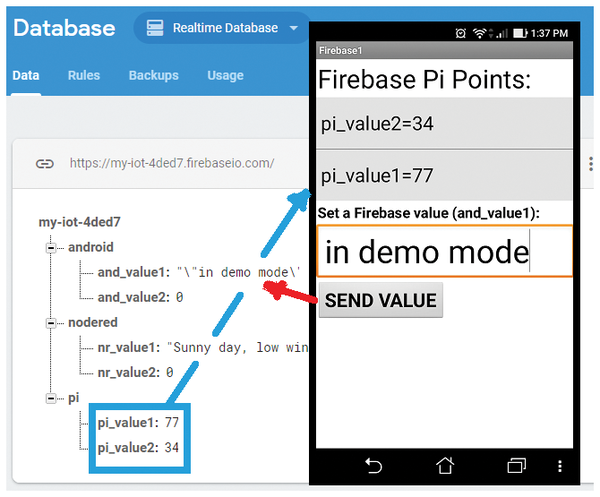Tap the 'Firebase Pi Points:' heading
Image resolution: width=600 pixels, height=497 pixels.
[424, 79]
